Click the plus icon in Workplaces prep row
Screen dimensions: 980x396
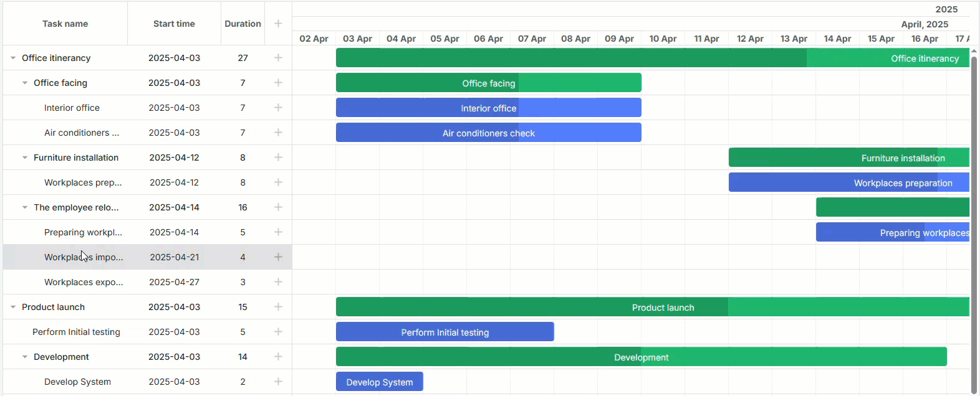(x=278, y=182)
